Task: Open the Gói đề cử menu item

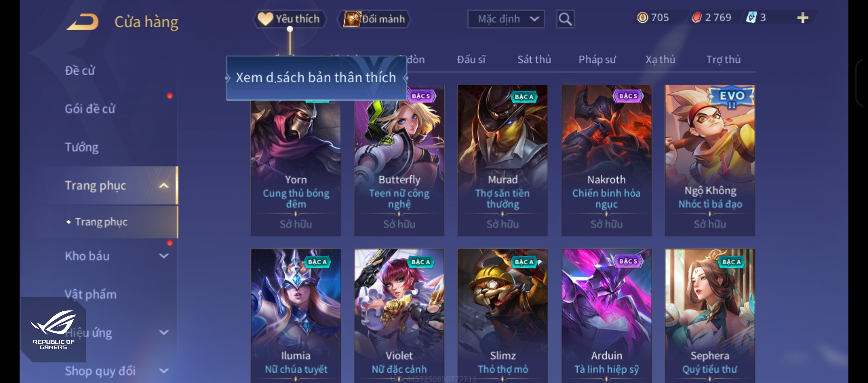Action: click(x=90, y=109)
